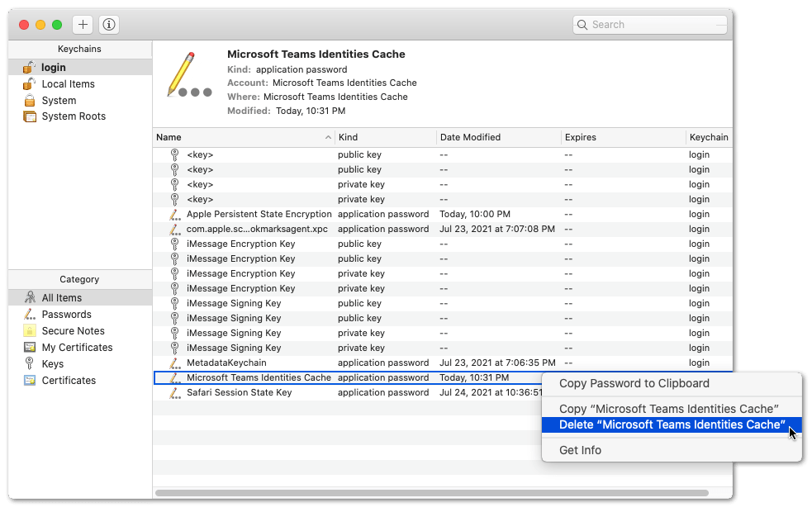Choose Get Info from context menu
The width and height of the screenshot is (812, 512).
click(x=672, y=450)
